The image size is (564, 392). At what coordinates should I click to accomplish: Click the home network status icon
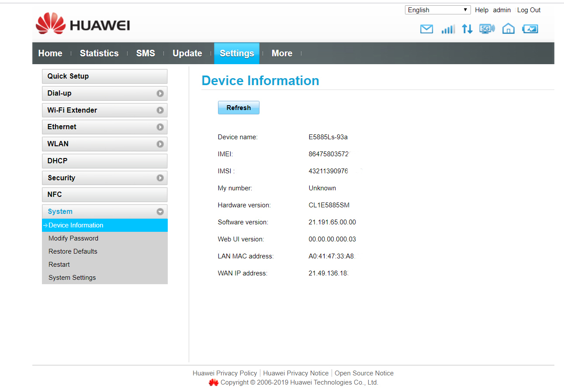(x=508, y=29)
